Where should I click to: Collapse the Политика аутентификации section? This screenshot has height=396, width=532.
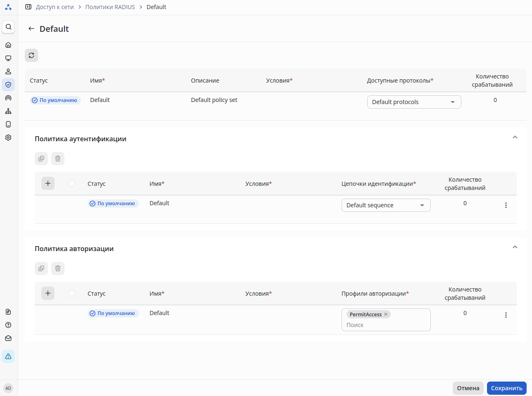(x=515, y=138)
